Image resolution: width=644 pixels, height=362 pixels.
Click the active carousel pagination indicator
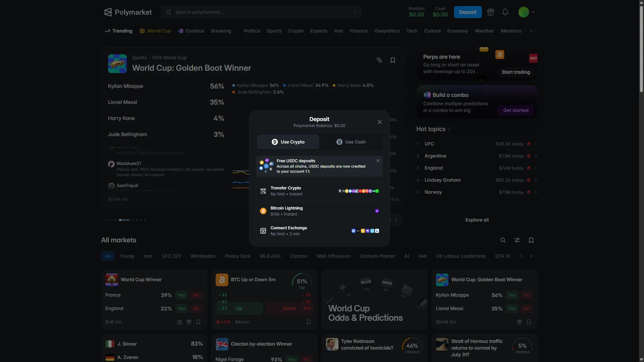point(124,220)
